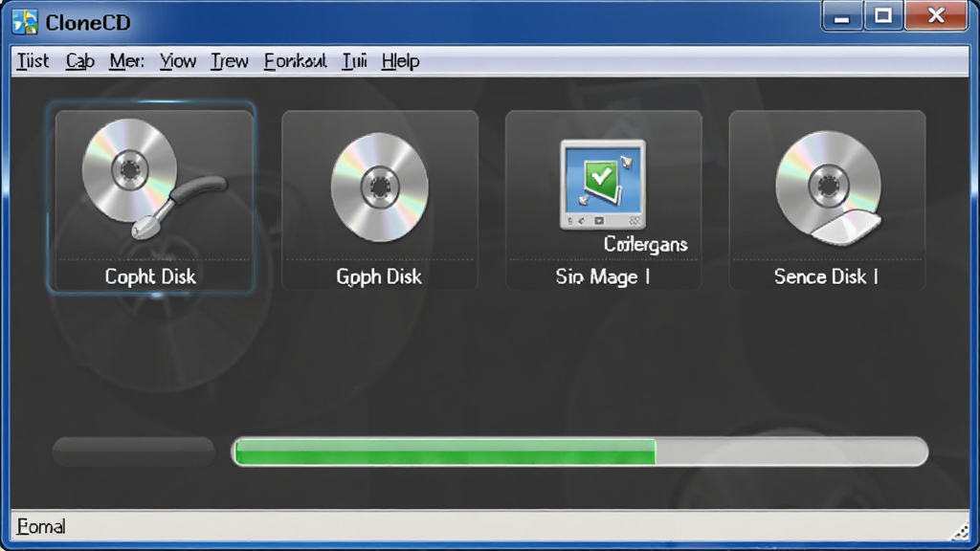Screen dimensions: 980x551
Task: Open the Hlelp menu
Action: click(x=401, y=61)
